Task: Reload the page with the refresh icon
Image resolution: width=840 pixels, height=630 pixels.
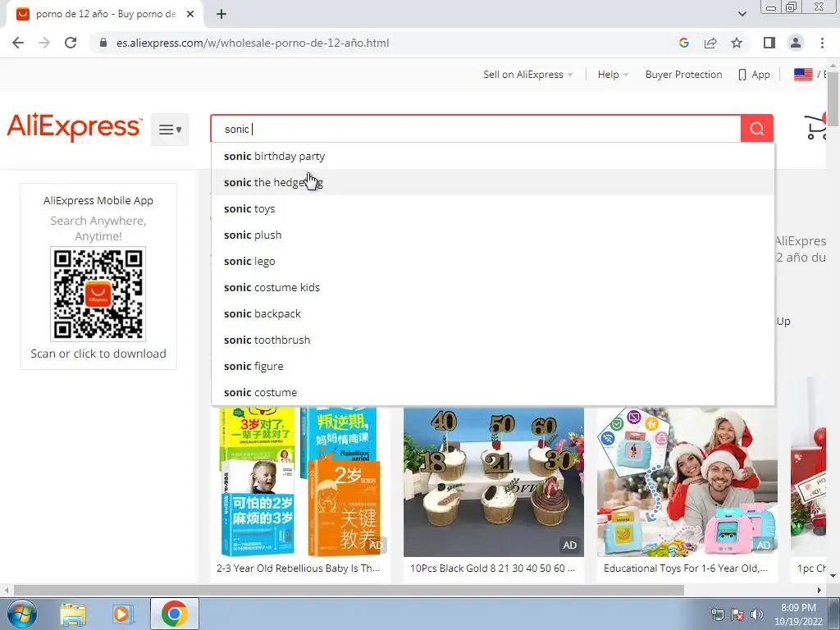Action: click(71, 43)
